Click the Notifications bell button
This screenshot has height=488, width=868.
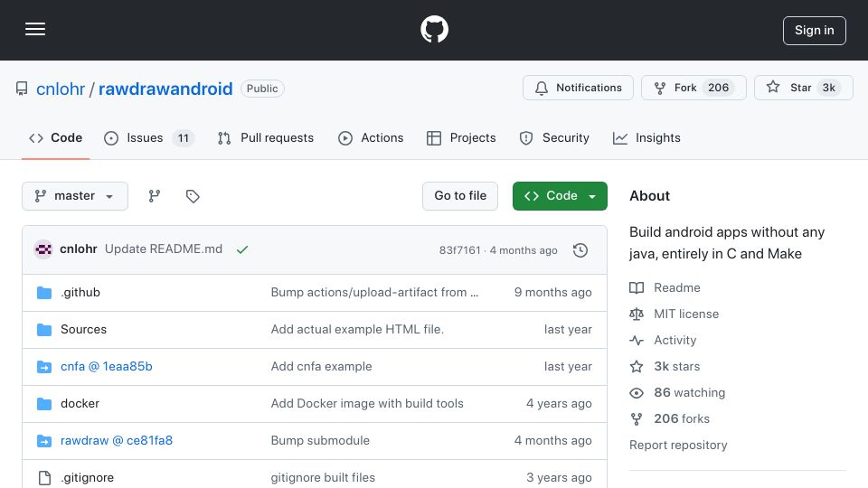(x=578, y=88)
